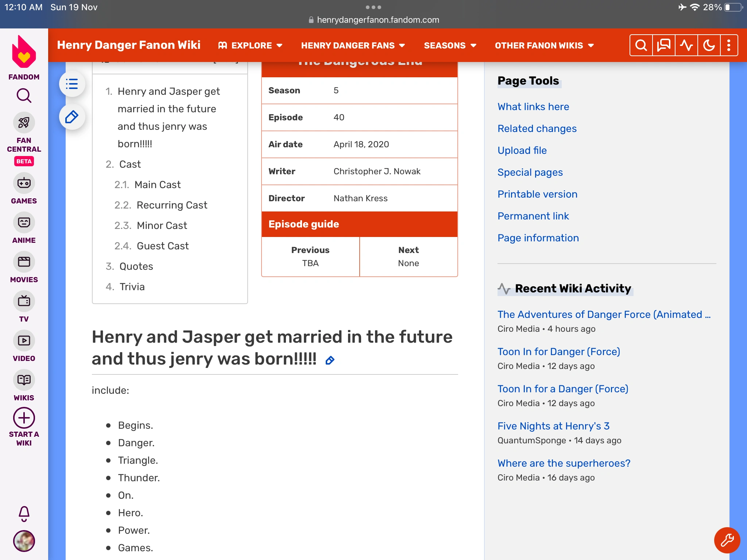Screen dimensions: 747x560
Task: Open the recent activity pulse icon in header
Action: click(x=686, y=46)
